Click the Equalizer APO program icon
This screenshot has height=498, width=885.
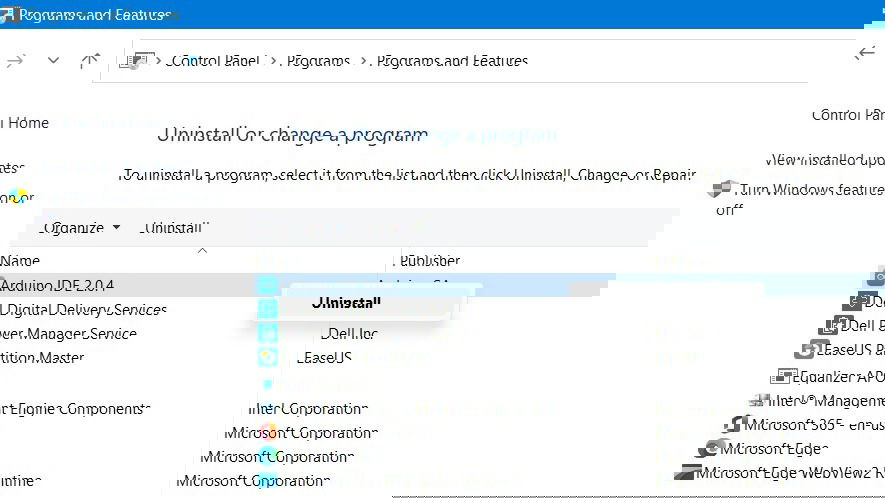pyautogui.click(x=784, y=376)
